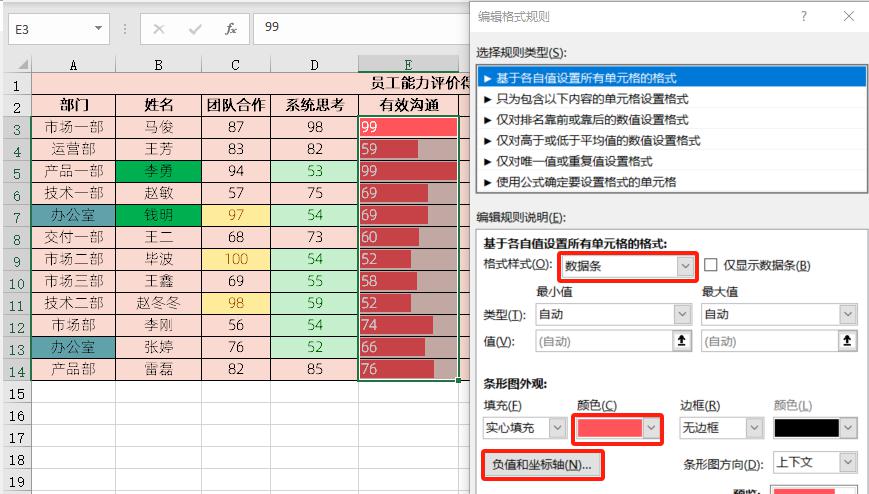Open the insert function fx icon
The width and height of the screenshot is (869, 494).
tap(231, 29)
